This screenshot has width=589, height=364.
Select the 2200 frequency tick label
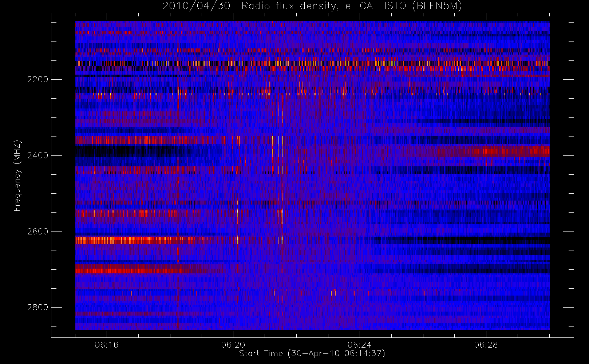pos(37,80)
